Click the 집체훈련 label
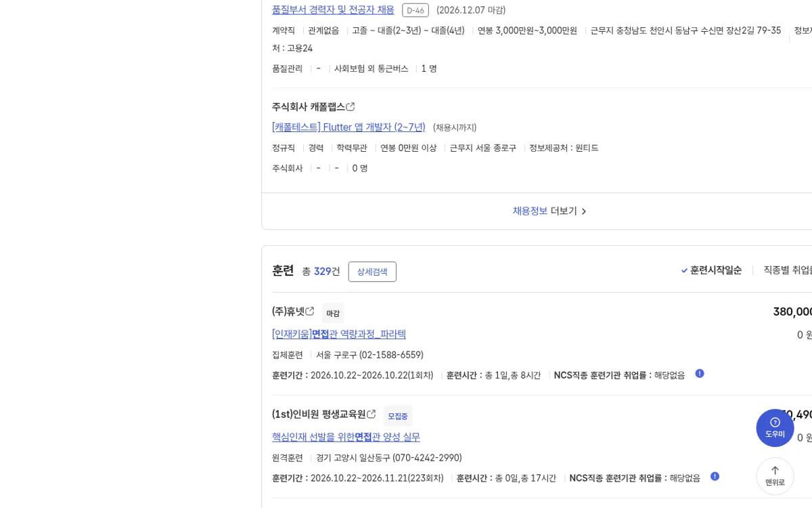Image resolution: width=812 pixels, height=508 pixels. coord(288,355)
